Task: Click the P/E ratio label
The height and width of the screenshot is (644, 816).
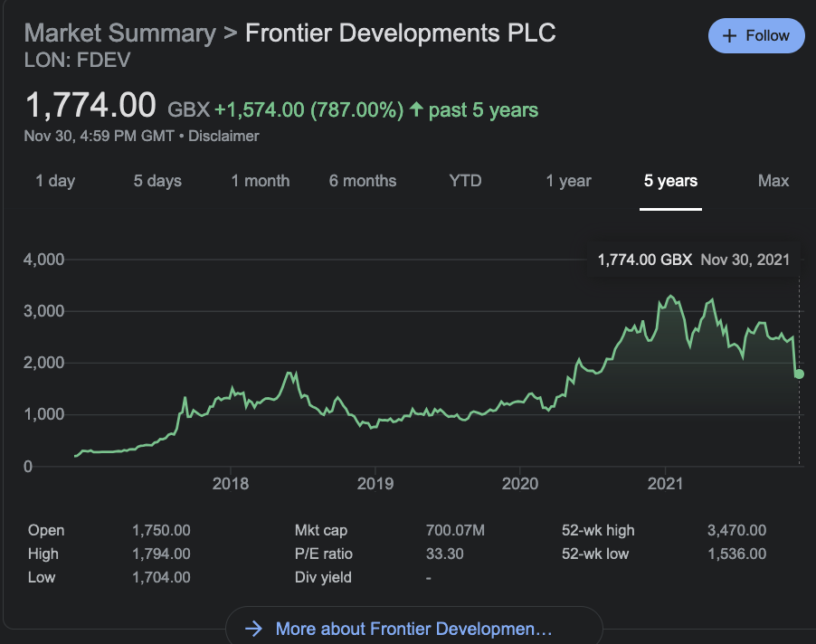Action: click(324, 554)
